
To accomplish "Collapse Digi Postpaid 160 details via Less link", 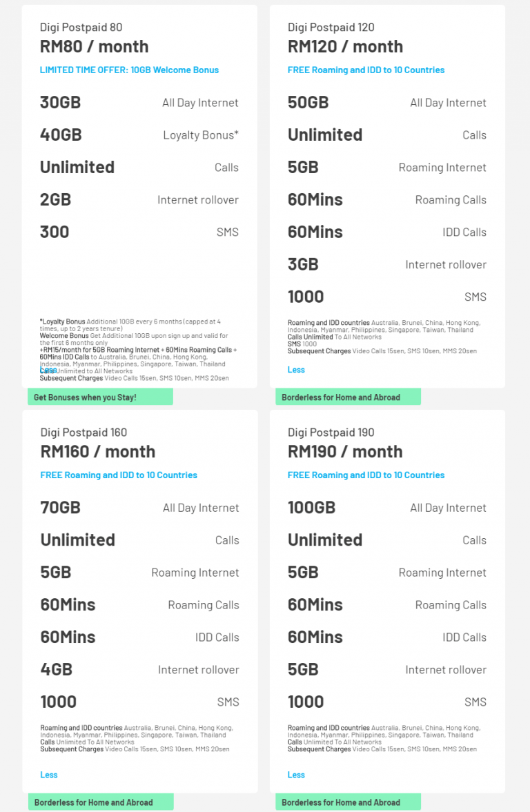I will pyautogui.click(x=48, y=775).
